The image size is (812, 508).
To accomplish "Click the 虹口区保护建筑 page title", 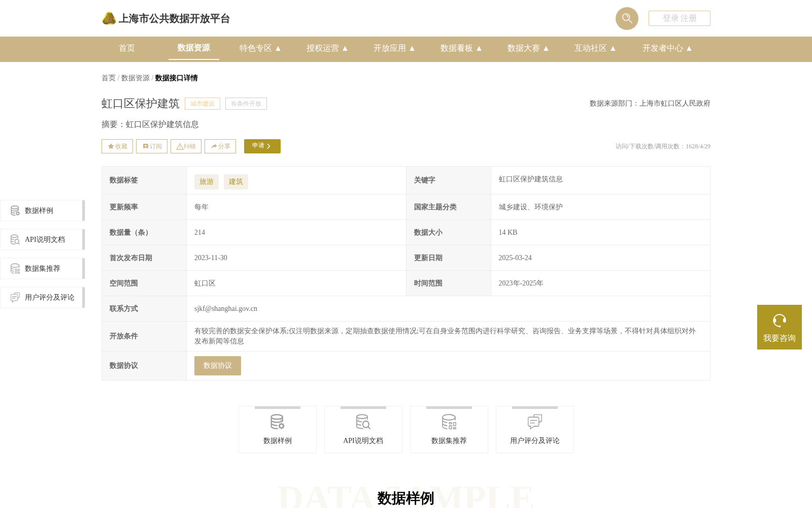I will coord(141,104).
